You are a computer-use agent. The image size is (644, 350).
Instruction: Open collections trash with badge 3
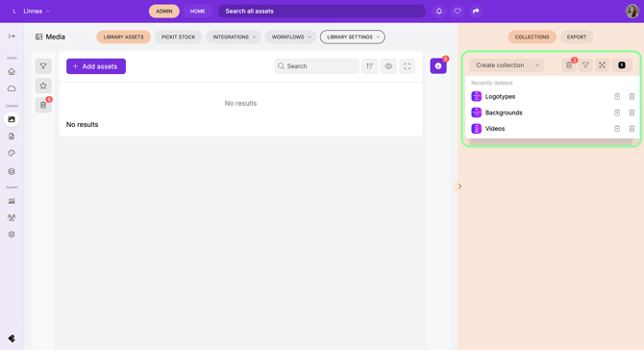click(569, 65)
